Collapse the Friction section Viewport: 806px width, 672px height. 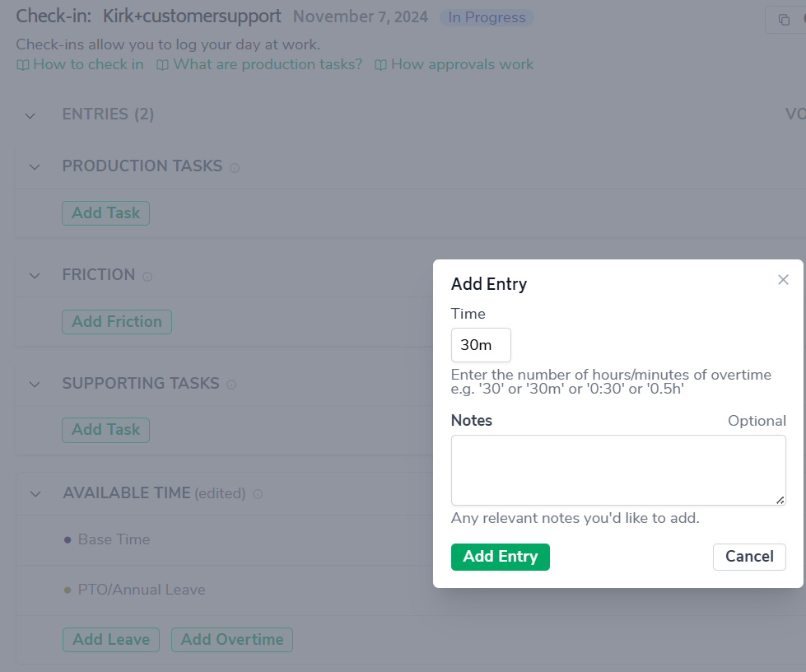(x=35, y=276)
